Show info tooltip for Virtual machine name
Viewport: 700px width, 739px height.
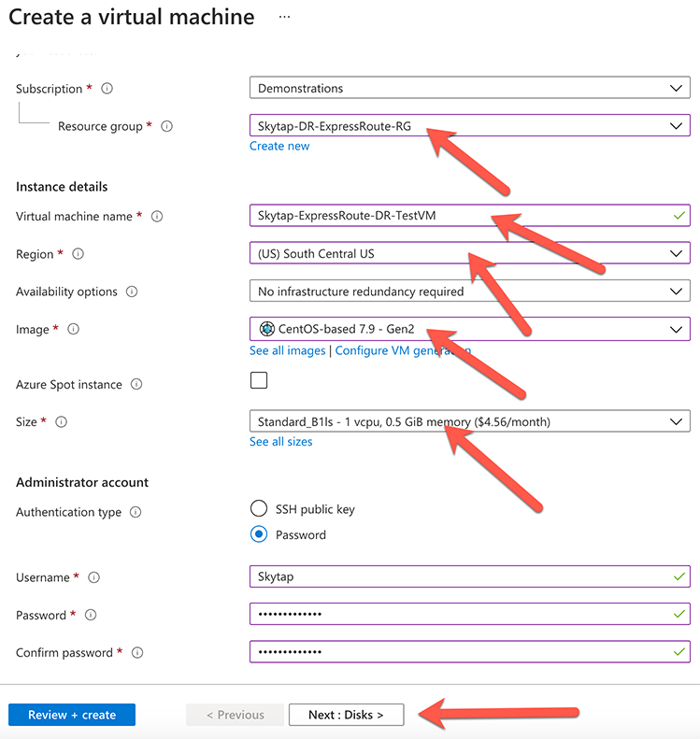coord(157,217)
